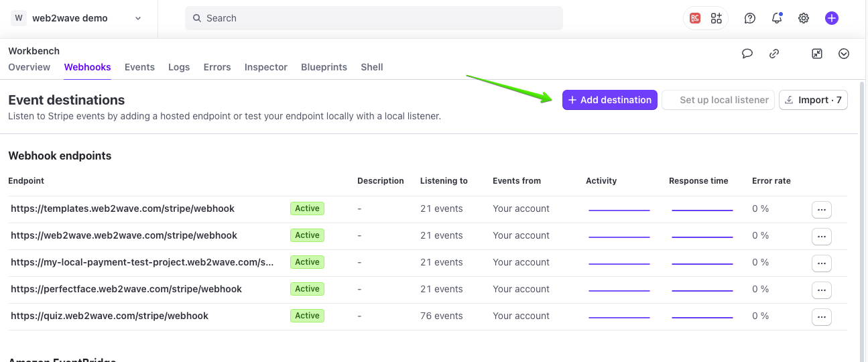Image resolution: width=868 pixels, height=362 pixels.
Task: Switch to the Inspector tab
Action: coord(266,67)
